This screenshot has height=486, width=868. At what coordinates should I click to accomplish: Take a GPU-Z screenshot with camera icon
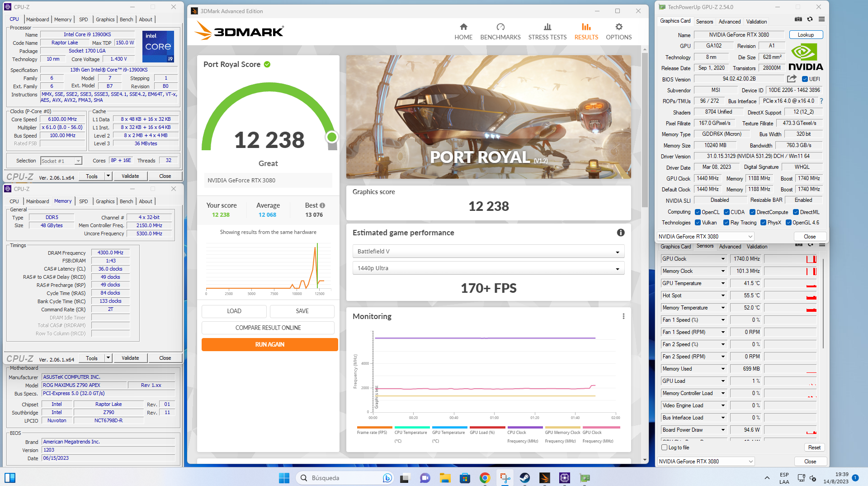point(798,19)
